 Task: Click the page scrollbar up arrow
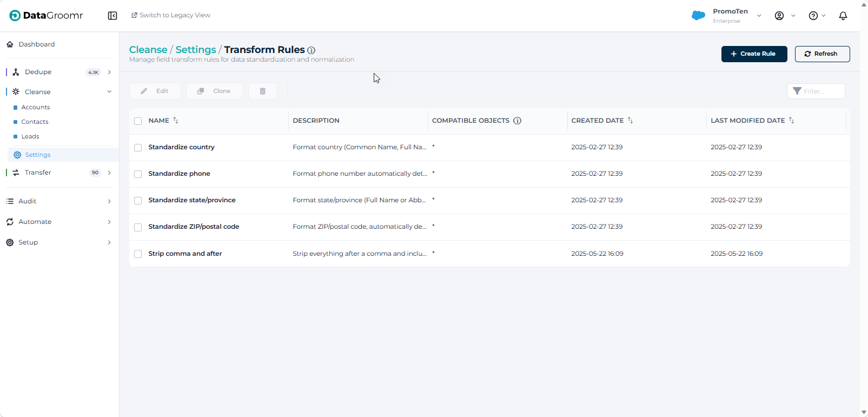pyautogui.click(x=864, y=4)
